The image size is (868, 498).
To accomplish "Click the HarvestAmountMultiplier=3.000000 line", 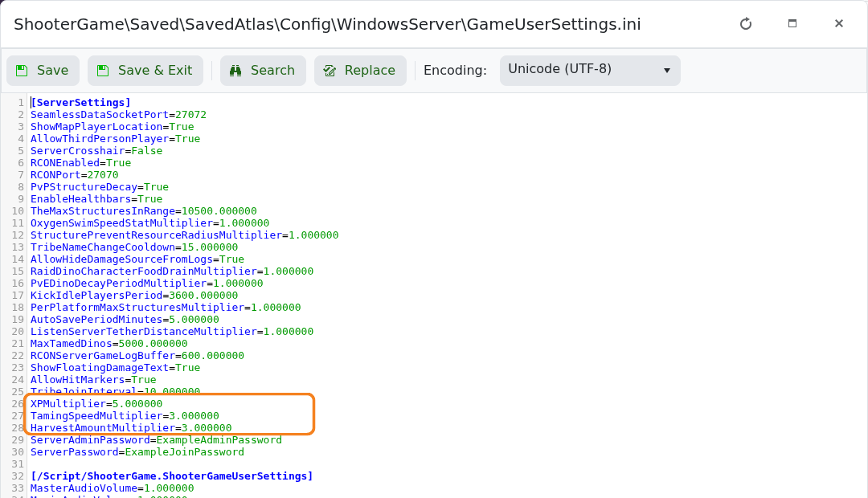I will [131, 428].
